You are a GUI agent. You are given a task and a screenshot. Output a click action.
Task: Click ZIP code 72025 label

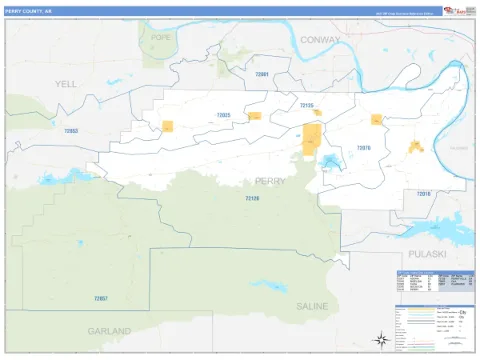(223, 115)
